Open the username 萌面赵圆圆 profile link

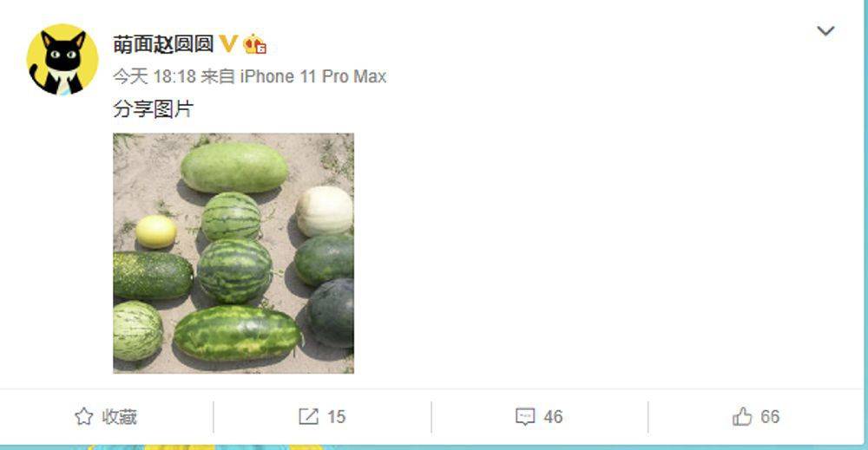click(163, 43)
